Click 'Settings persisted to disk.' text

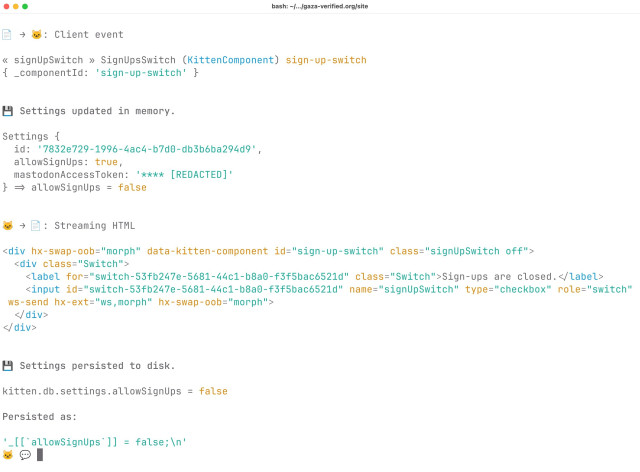tap(97, 366)
